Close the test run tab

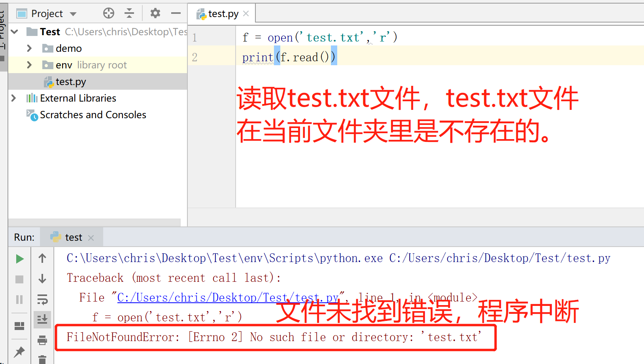91,238
